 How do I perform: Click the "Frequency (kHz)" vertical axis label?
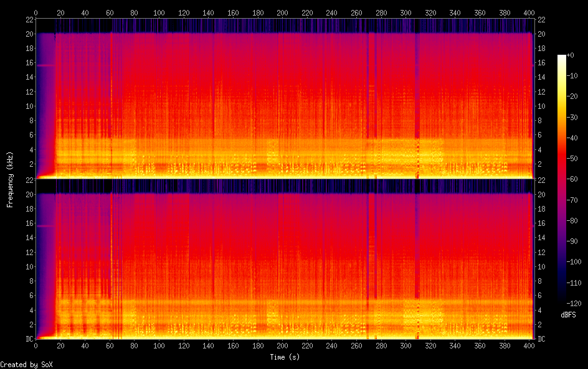(x=10, y=179)
